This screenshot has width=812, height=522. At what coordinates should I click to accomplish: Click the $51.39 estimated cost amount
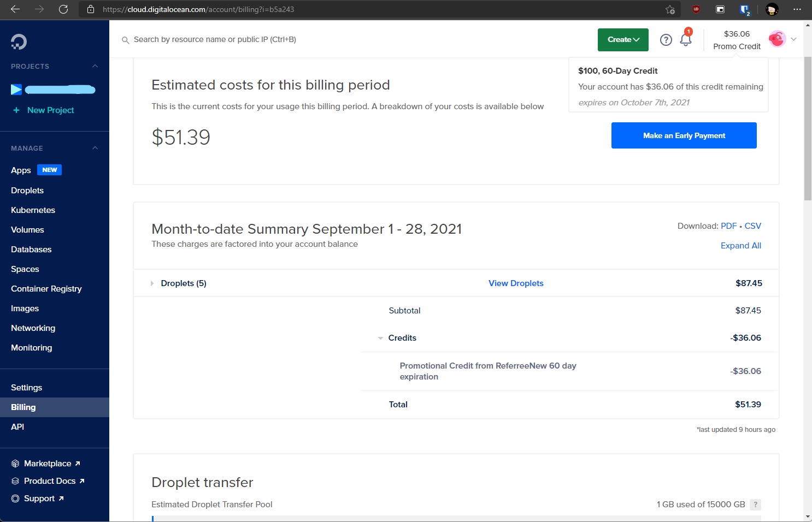point(181,137)
